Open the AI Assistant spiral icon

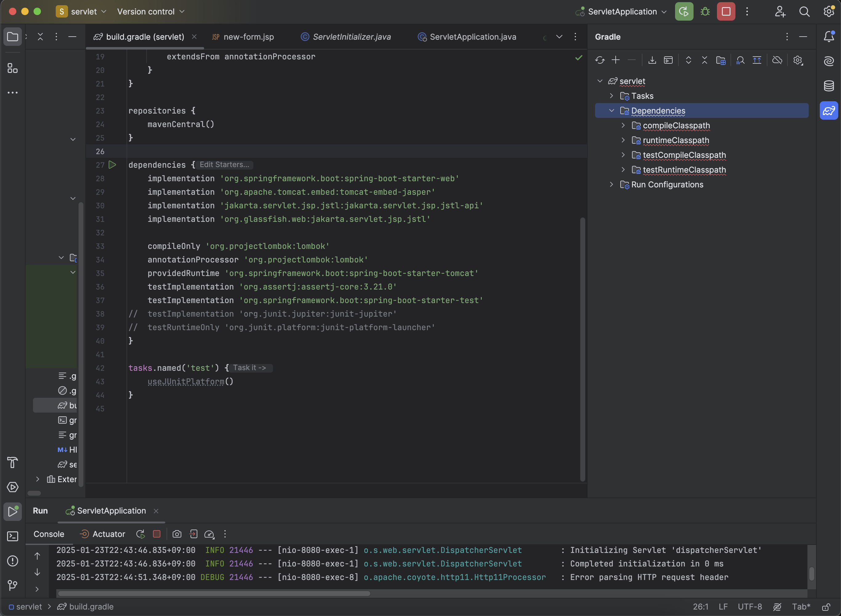click(829, 61)
